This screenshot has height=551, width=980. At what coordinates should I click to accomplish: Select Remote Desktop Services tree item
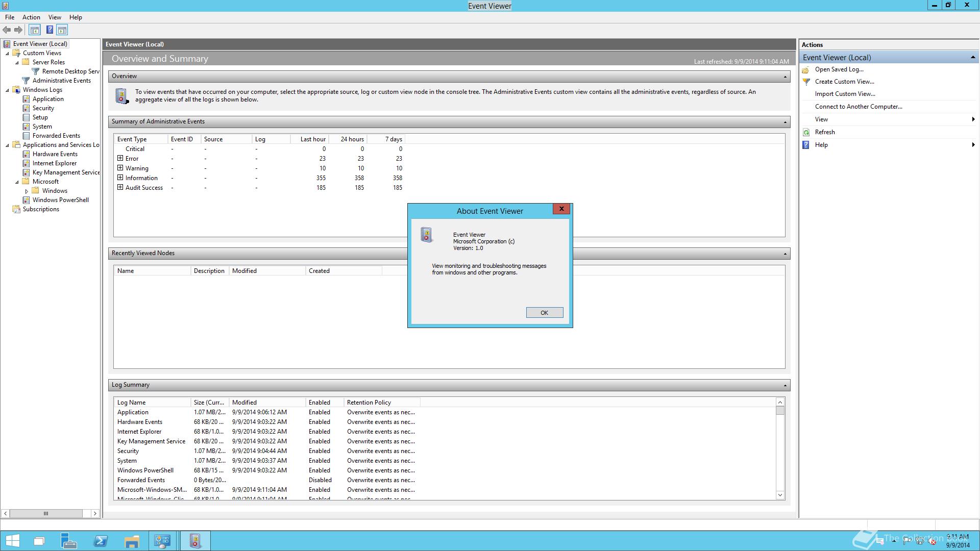tap(70, 71)
